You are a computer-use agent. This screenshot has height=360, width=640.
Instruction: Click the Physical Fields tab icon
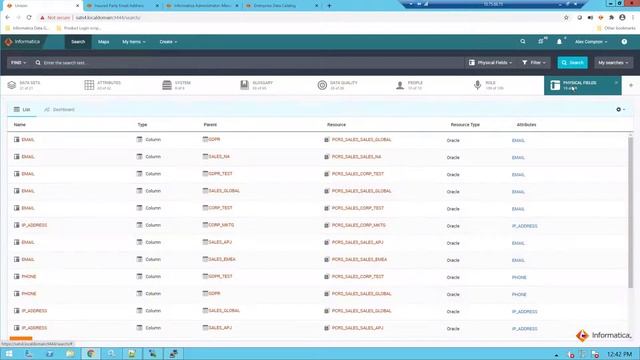click(x=555, y=85)
